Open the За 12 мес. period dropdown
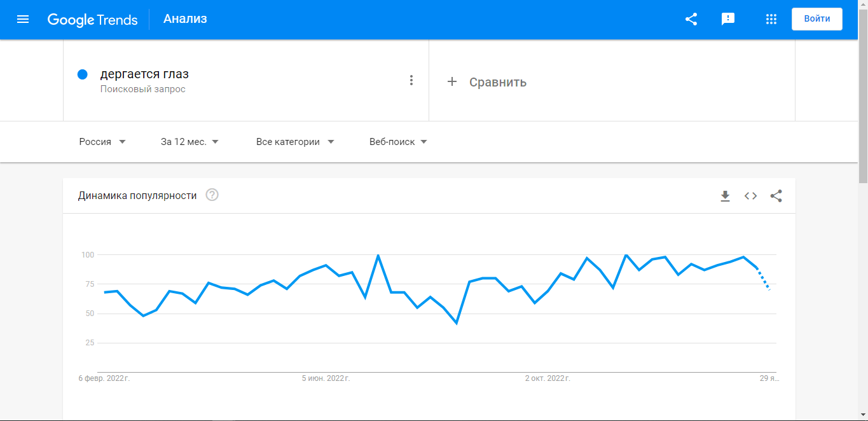This screenshot has height=421, width=868. pos(190,142)
